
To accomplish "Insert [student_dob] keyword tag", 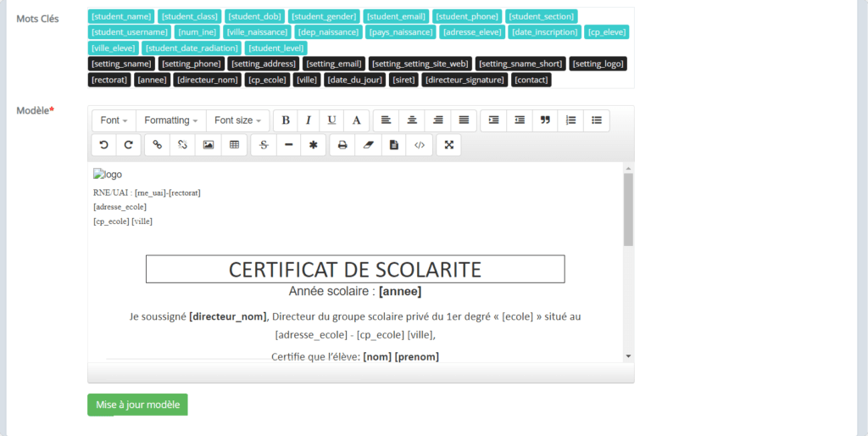I will pyautogui.click(x=254, y=16).
